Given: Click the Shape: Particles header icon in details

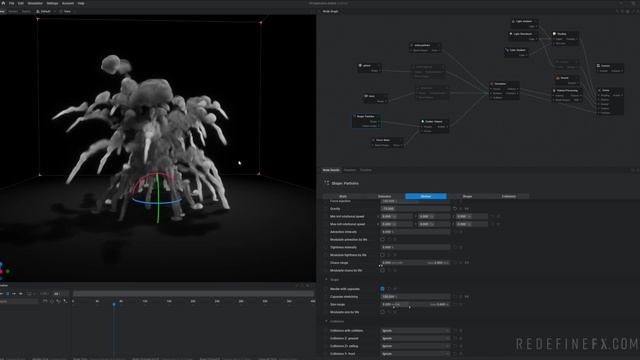Looking at the screenshot, I should [x=327, y=183].
